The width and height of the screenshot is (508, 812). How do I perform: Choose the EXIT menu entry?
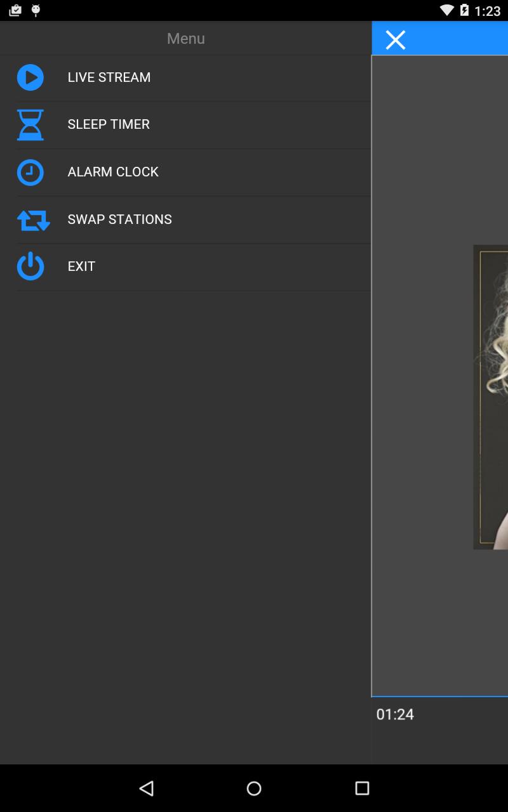coord(185,266)
